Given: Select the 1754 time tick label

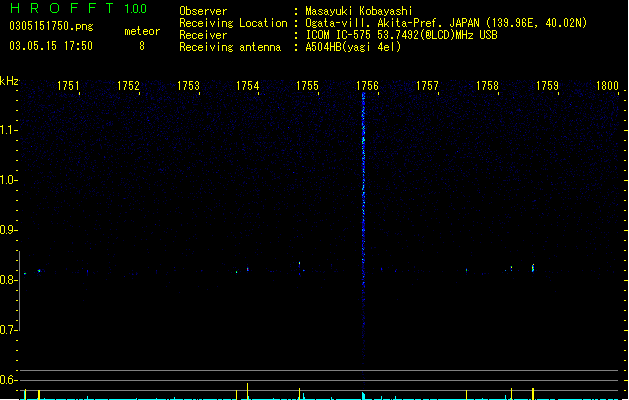Looking at the screenshot, I should pos(248,85).
